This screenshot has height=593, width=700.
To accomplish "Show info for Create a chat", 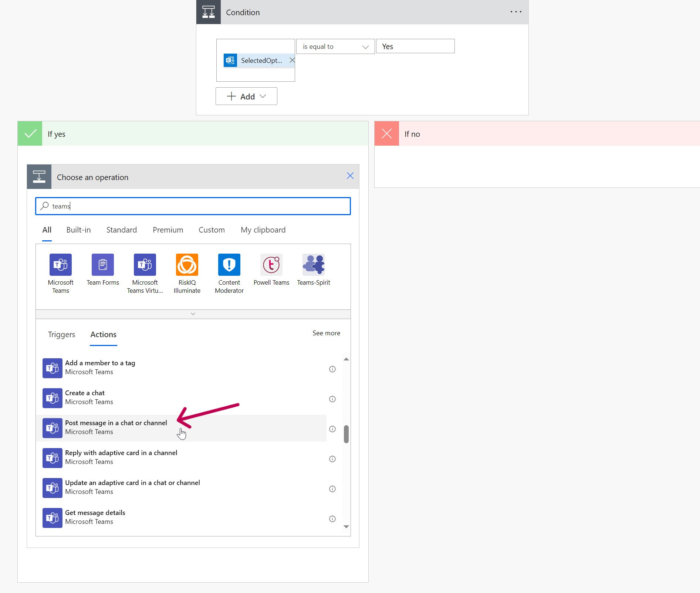I will point(332,399).
